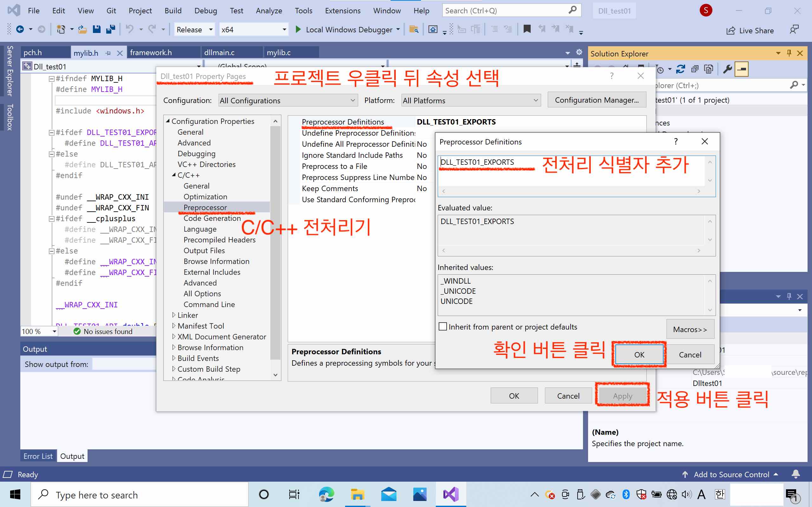Select the Preprocessor tree item
The width and height of the screenshot is (812, 507).
(x=205, y=207)
